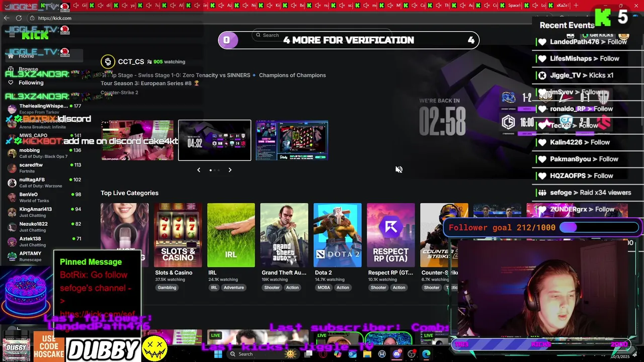Open the Counter-Strike 2 category link
This screenshot has width=644, height=362.
pyautogui.click(x=119, y=93)
